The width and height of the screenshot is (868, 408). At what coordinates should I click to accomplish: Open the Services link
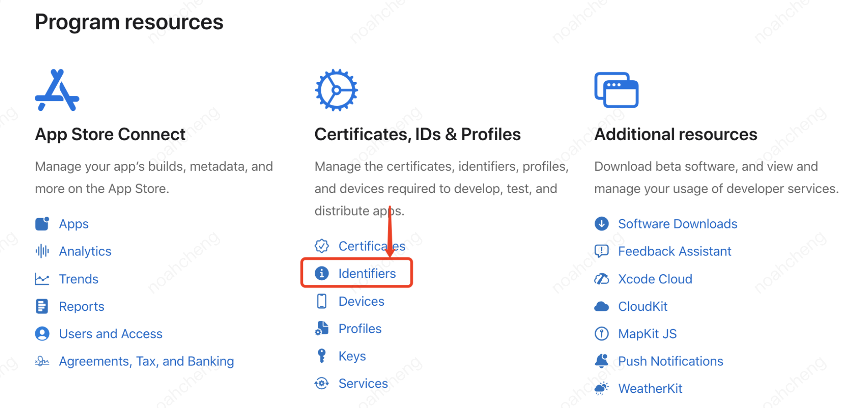tap(363, 383)
